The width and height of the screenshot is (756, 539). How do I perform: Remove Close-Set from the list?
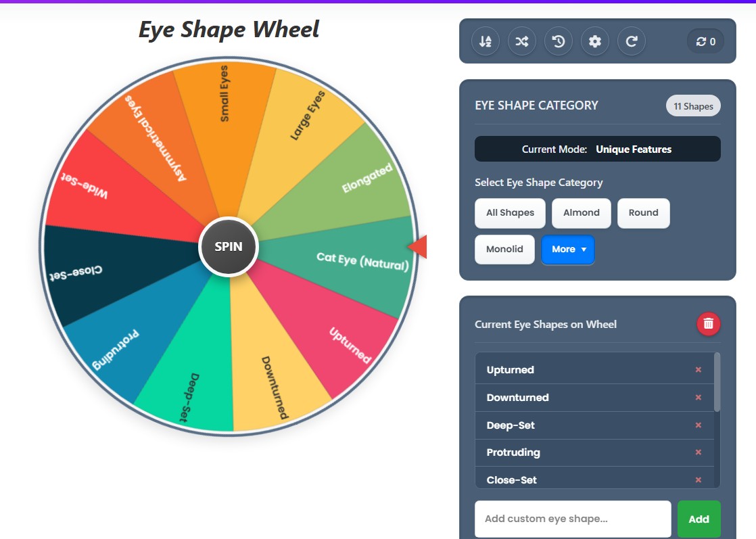(698, 480)
